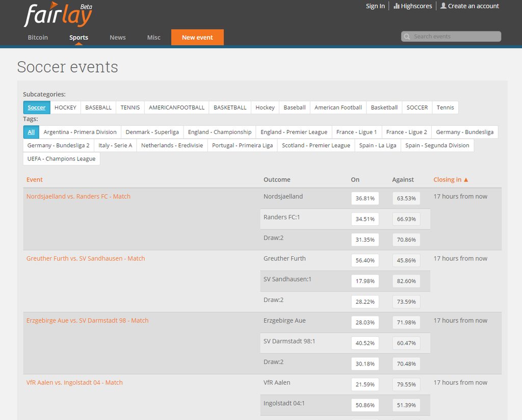Viewport: 522px width, 420px height.
Task: Select the mixed-case Tennis subcategory
Action: pos(445,108)
